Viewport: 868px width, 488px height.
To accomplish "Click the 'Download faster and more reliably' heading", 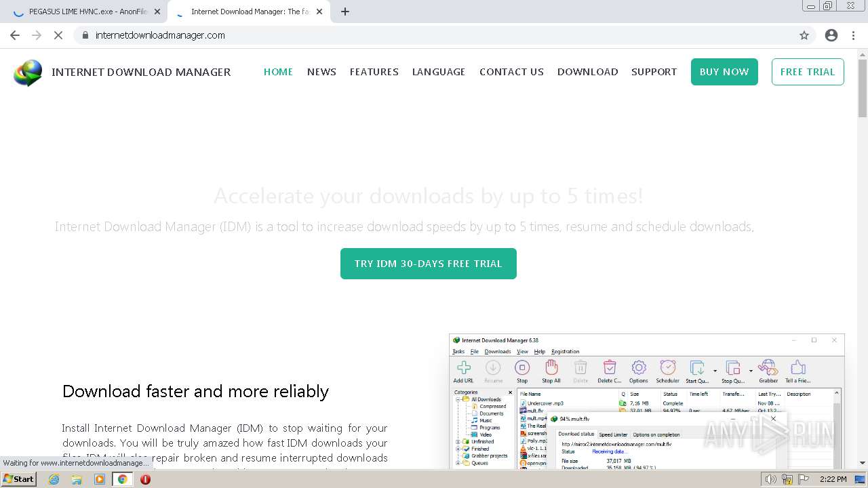I will 195,391.
